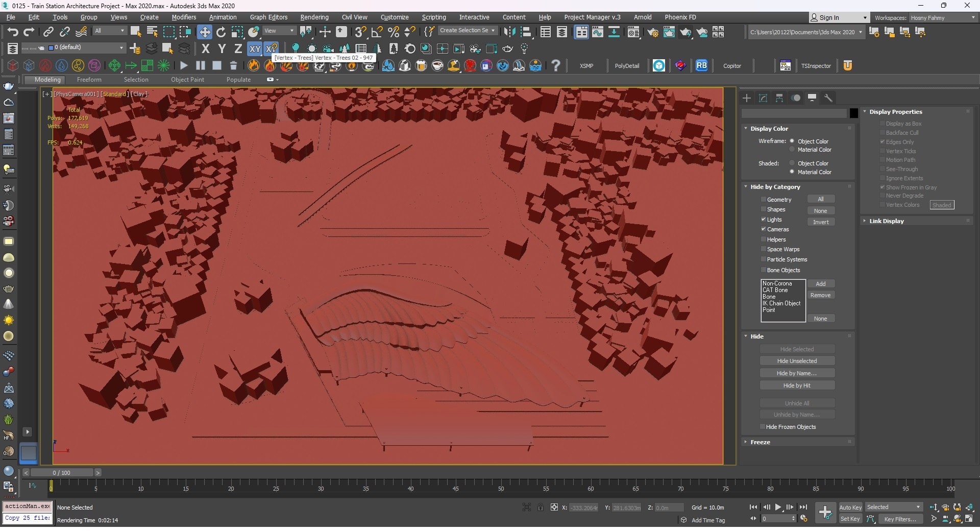Image resolution: width=980 pixels, height=531 pixels.
Task: Click the Angle Snap toggle icon
Action: [377, 32]
